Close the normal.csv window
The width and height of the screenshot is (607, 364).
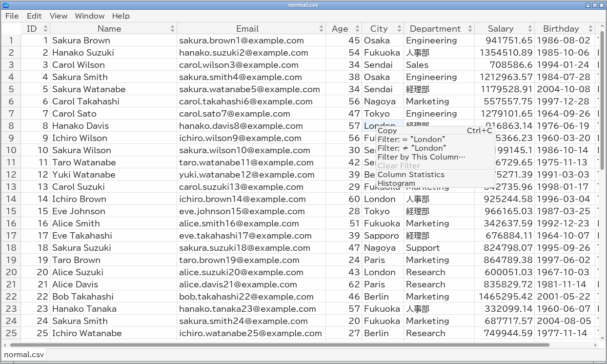click(x=602, y=5)
